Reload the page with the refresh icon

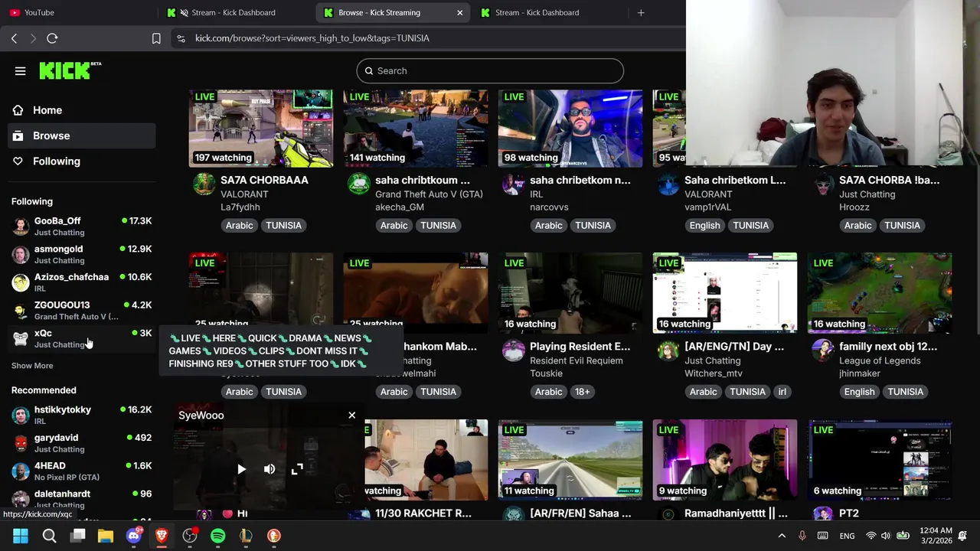[52, 38]
